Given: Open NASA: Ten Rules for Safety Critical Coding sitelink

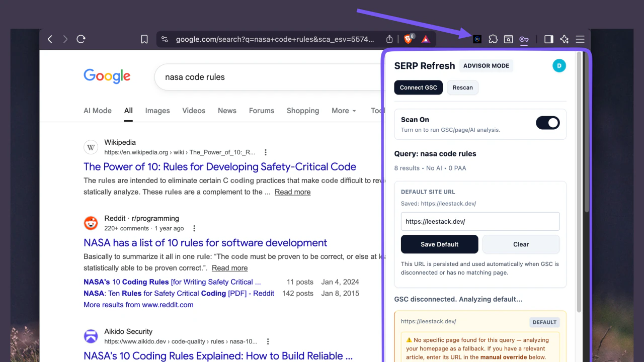Looking at the screenshot, I should [179, 293].
